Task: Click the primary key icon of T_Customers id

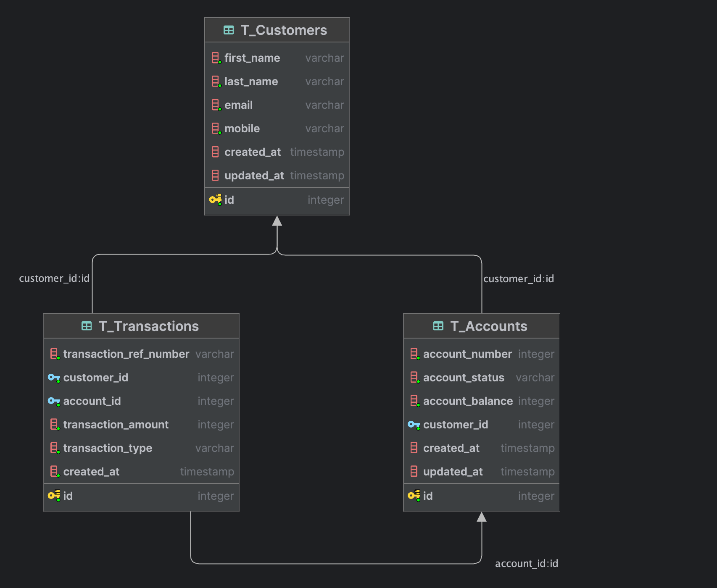Action: [x=216, y=200]
